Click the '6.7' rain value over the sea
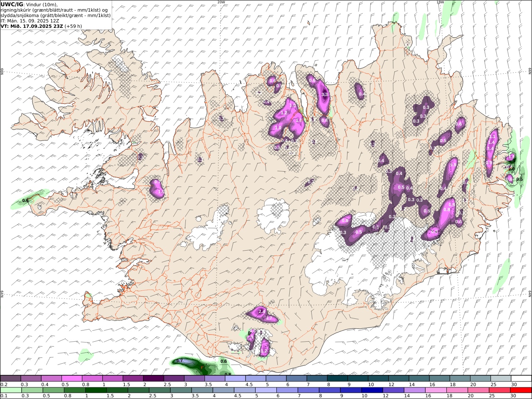The width and height of the screenshot is (532, 399). pyautogui.click(x=180, y=361)
